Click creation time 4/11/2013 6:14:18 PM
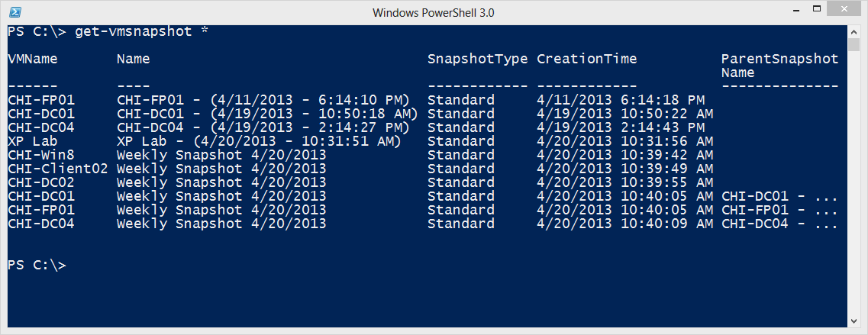 coord(621,100)
